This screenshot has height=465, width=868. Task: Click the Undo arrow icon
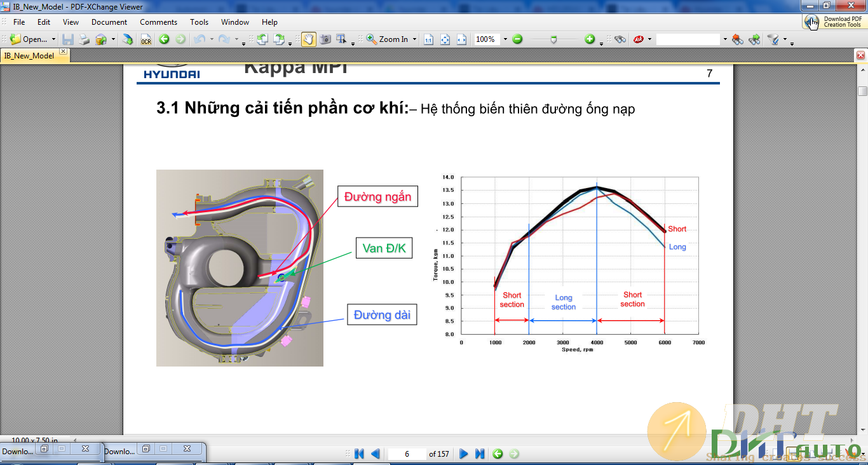(200, 39)
